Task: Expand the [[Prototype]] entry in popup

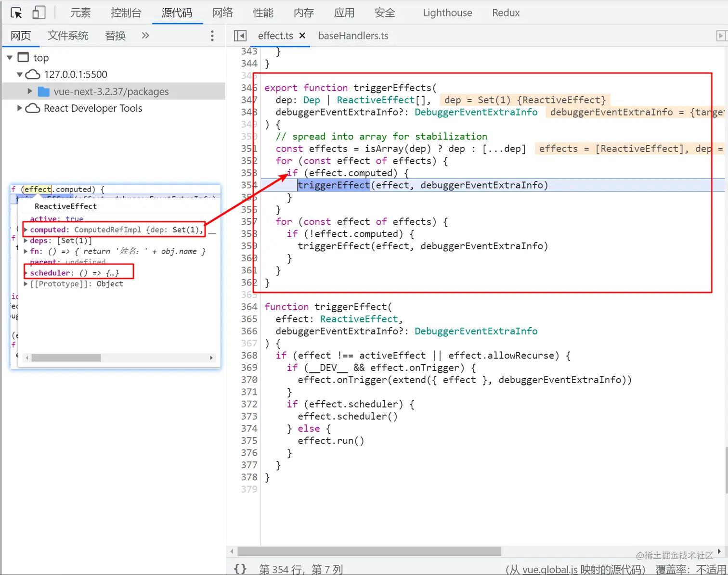Action: [x=26, y=284]
